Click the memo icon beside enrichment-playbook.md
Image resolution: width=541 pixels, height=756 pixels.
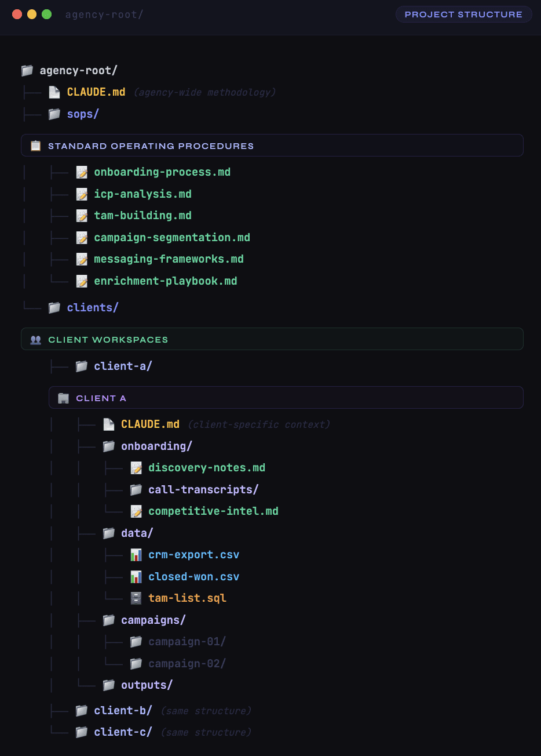tap(82, 281)
